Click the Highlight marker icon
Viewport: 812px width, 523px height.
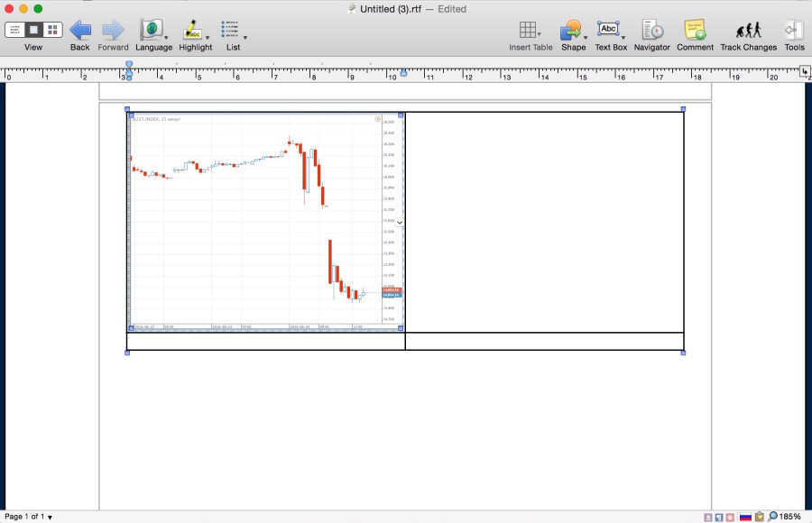point(192,30)
